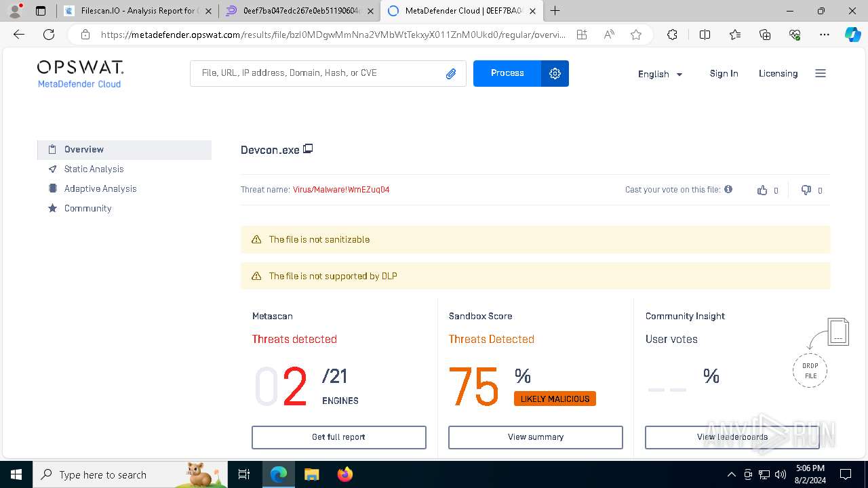Viewport: 868px width, 488px height.
Task: Go back to the previous page
Action: pyautogui.click(x=19, y=35)
